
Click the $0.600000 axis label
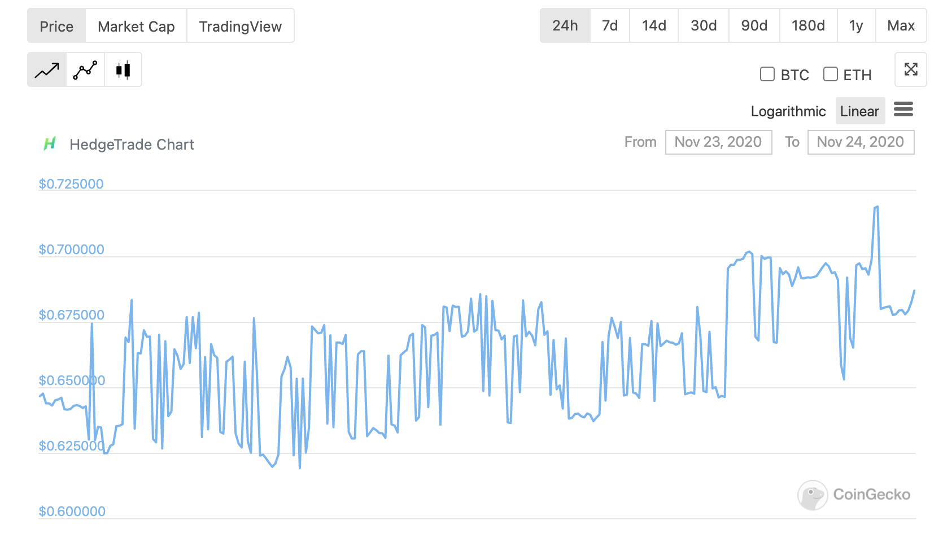(72, 511)
